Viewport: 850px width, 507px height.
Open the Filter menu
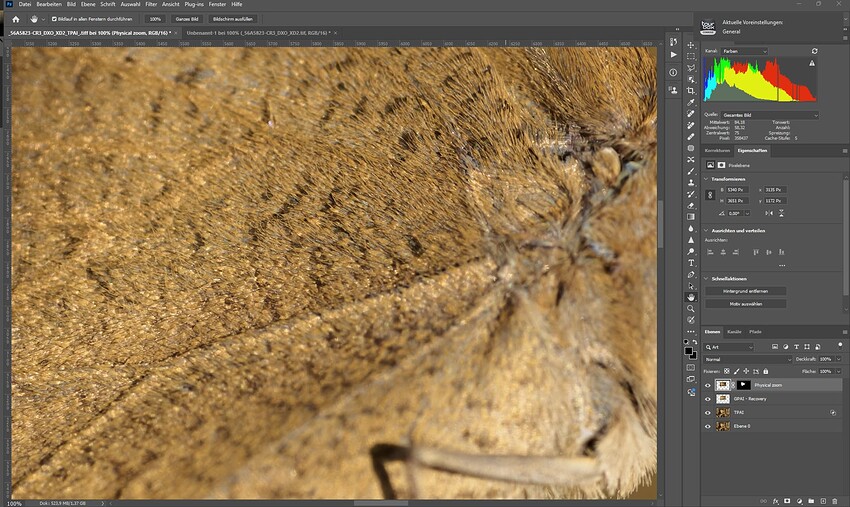(x=151, y=4)
